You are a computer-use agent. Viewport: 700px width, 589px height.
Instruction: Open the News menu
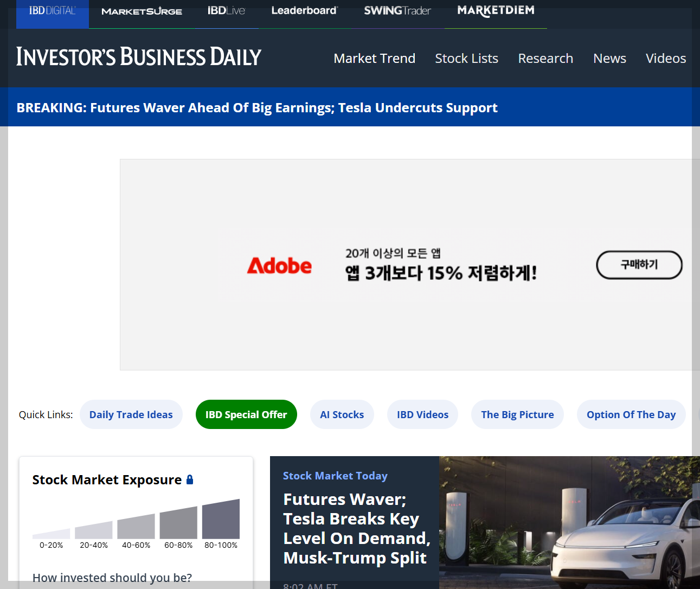pos(610,58)
